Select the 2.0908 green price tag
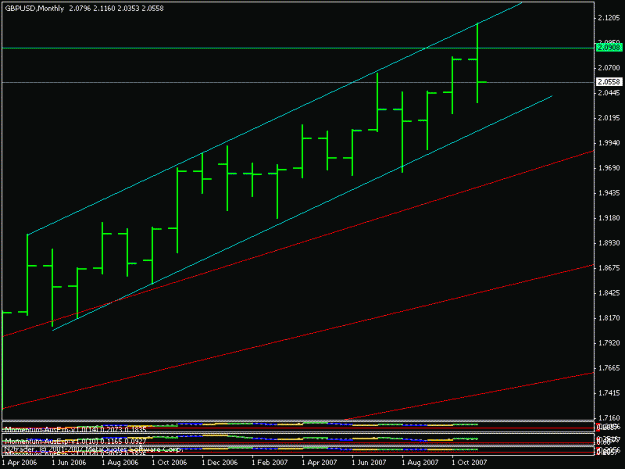This screenshot has height=469, width=625. (x=609, y=47)
